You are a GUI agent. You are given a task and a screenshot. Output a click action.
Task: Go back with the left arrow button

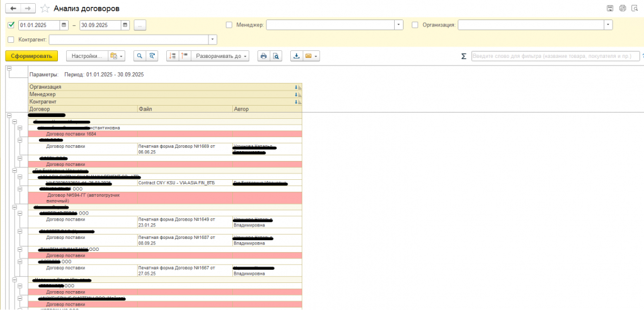[13, 8]
